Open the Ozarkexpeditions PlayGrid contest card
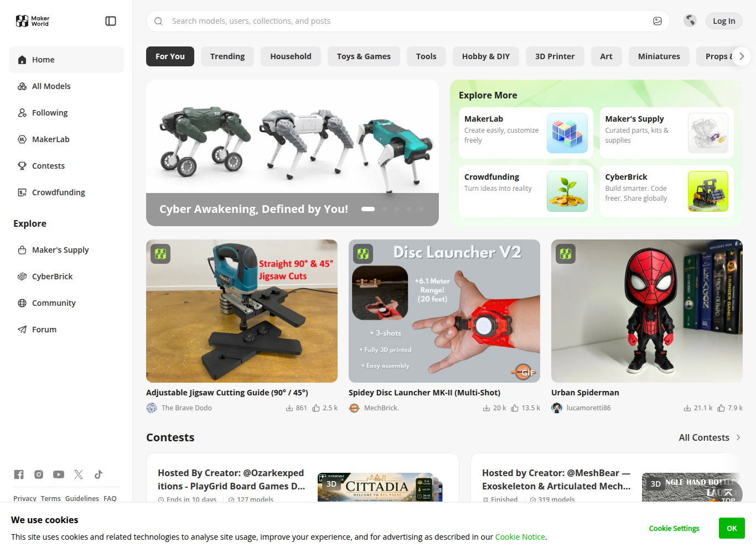 point(302,478)
